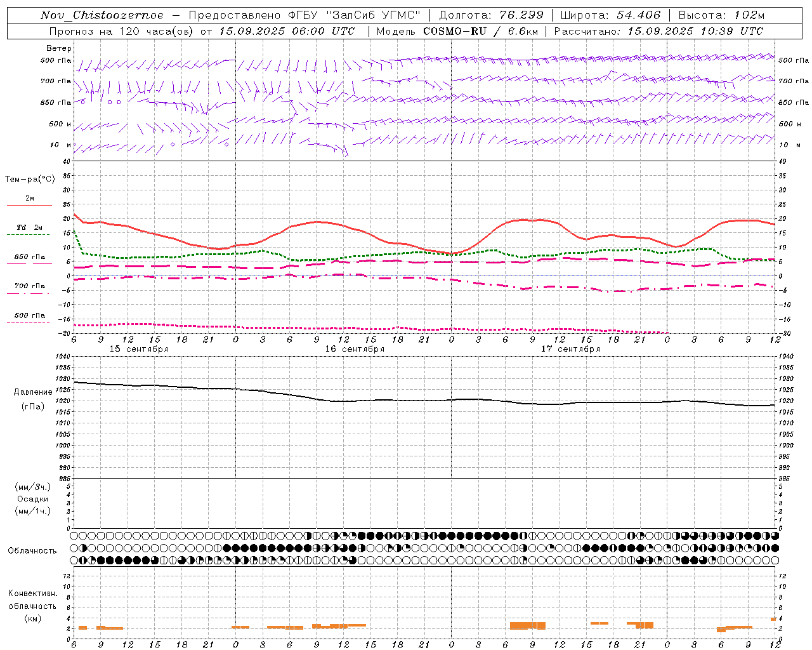812x650 pixels.
Task: Click the pink dotted line sample under 500 гПа legend
Action: tap(28, 322)
